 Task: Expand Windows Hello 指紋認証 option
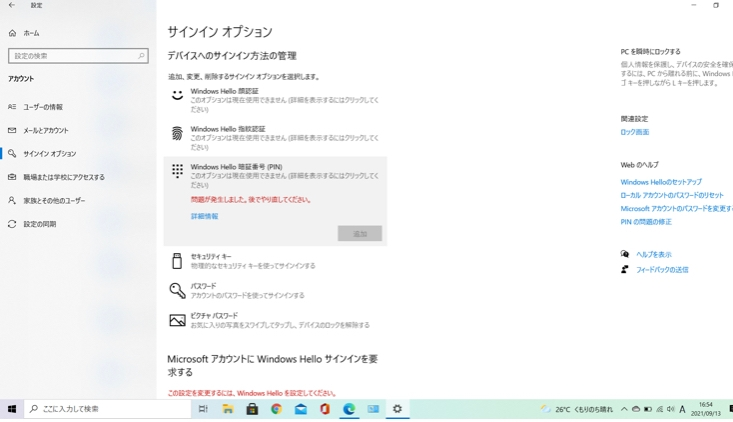275,138
